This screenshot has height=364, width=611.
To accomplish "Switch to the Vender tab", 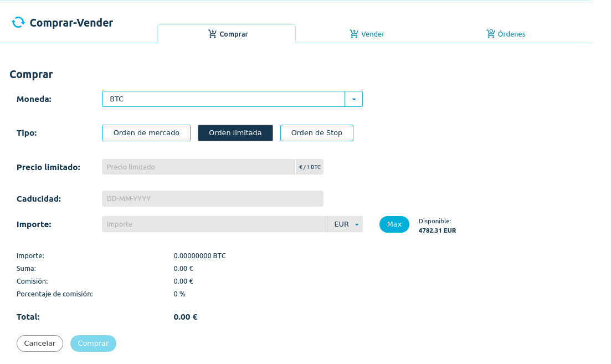I will click(x=367, y=34).
